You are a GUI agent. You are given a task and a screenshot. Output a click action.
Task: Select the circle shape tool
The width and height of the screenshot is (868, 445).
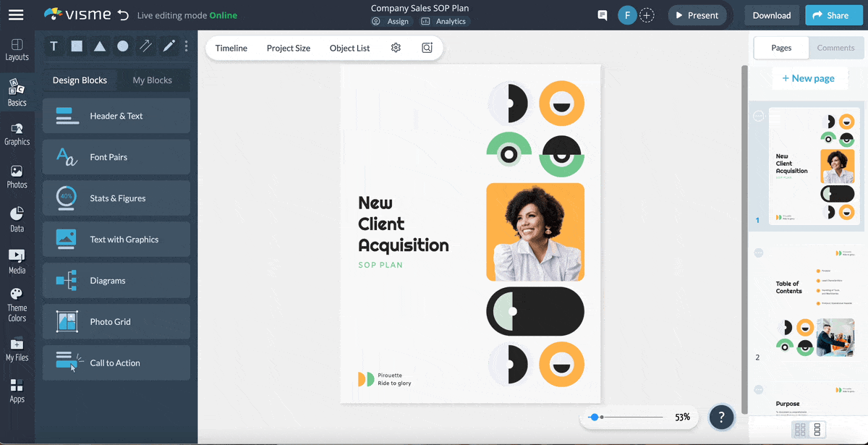coord(123,46)
